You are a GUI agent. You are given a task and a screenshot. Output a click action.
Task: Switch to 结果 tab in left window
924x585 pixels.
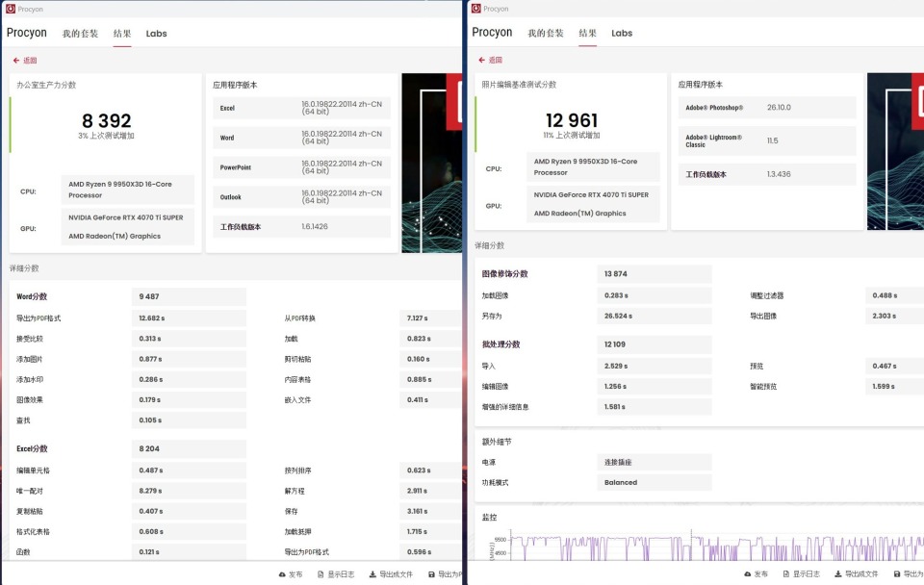[x=122, y=34]
